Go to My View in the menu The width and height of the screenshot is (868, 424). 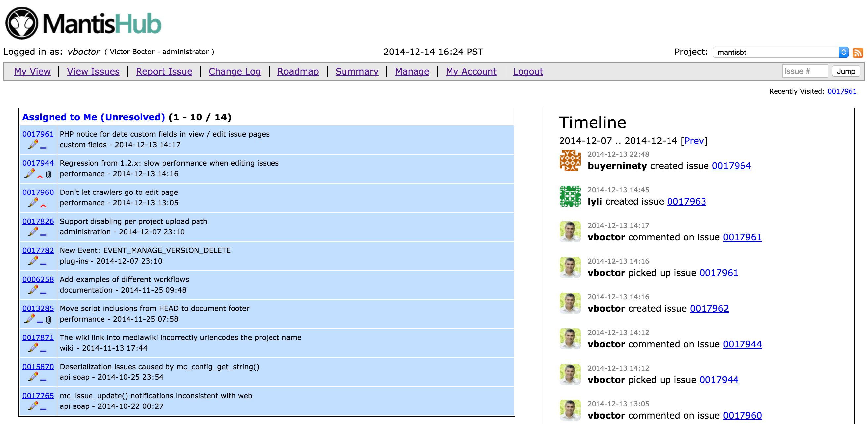32,71
